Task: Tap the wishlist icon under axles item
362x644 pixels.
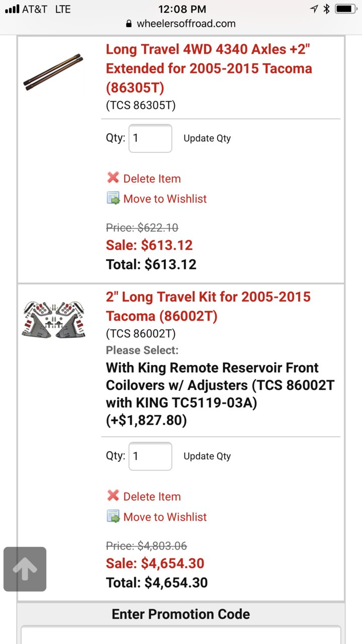Action: (113, 198)
